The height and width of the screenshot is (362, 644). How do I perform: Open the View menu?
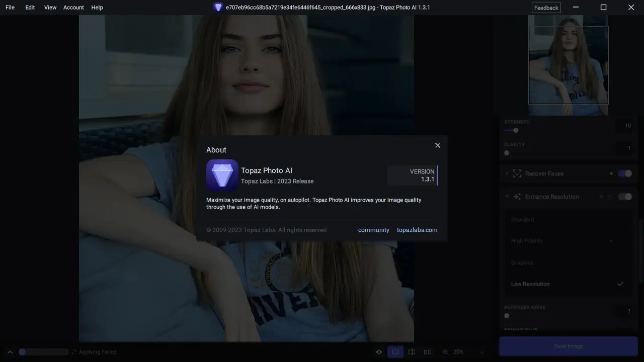tap(50, 8)
